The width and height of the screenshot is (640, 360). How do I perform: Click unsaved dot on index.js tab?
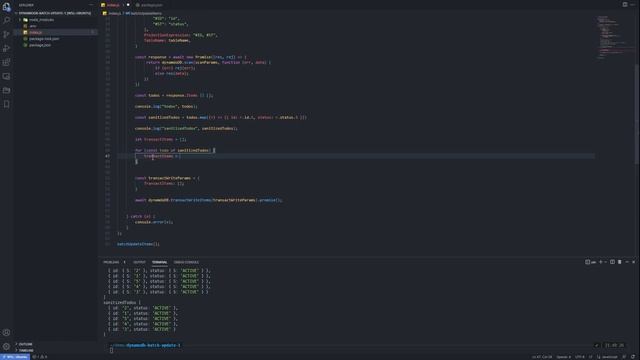[128, 5]
